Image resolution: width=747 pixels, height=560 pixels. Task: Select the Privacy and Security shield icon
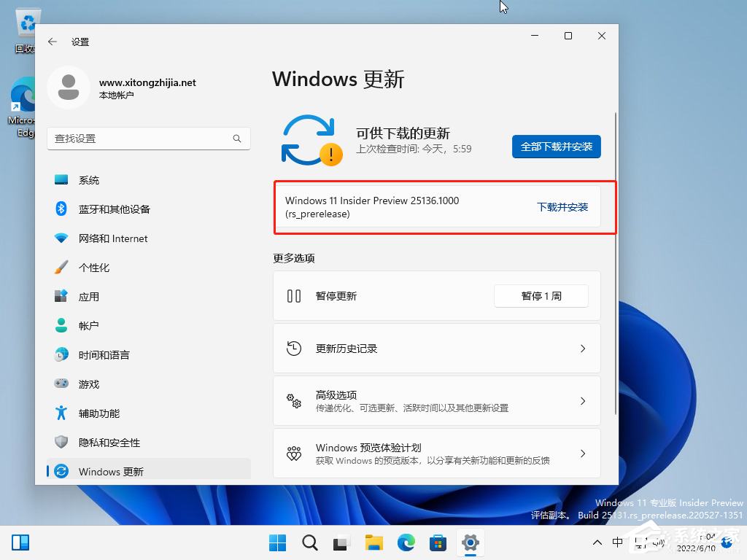pos(61,443)
